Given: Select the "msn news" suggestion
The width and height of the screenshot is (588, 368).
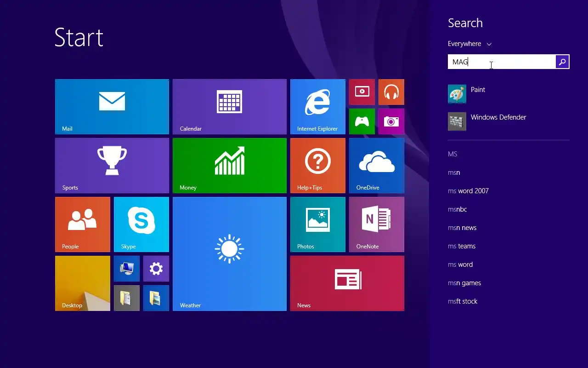Looking at the screenshot, I should click(x=462, y=228).
